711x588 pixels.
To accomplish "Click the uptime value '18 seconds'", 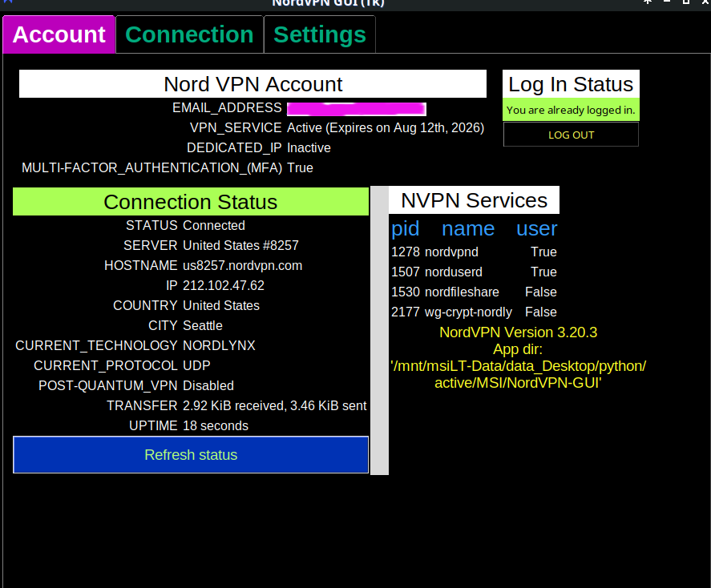I will (x=216, y=425).
